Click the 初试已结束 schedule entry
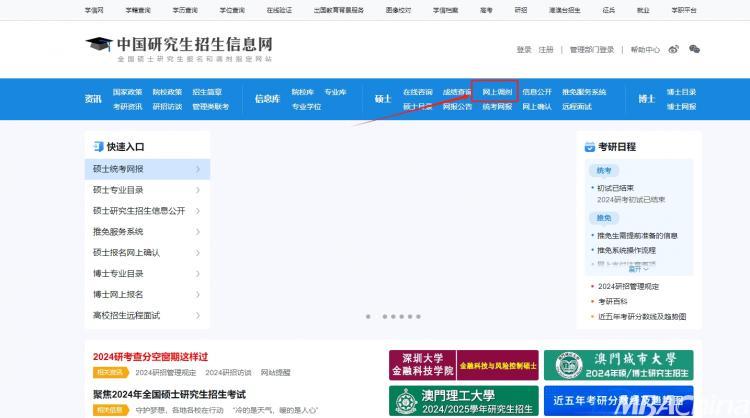Image resolution: width=750 pixels, height=418 pixels. coord(615,188)
